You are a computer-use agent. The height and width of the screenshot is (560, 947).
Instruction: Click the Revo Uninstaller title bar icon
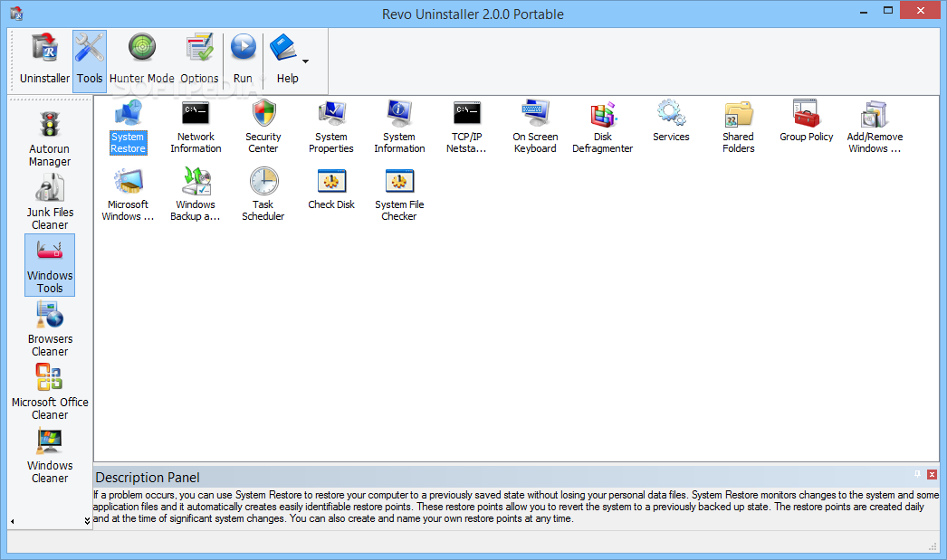16,14
